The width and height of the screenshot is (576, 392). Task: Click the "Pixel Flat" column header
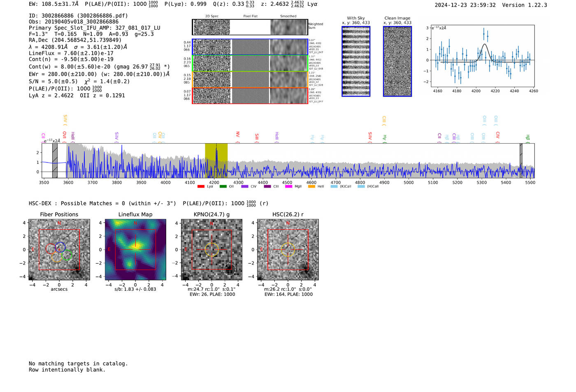(250, 16)
